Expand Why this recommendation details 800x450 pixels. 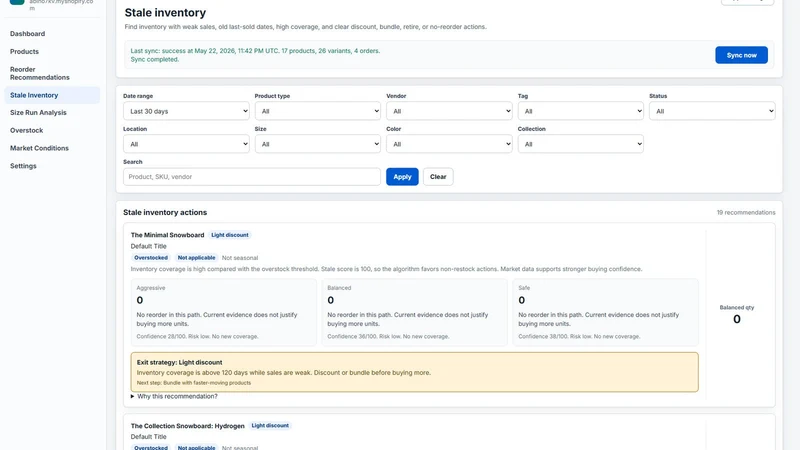tap(174, 396)
